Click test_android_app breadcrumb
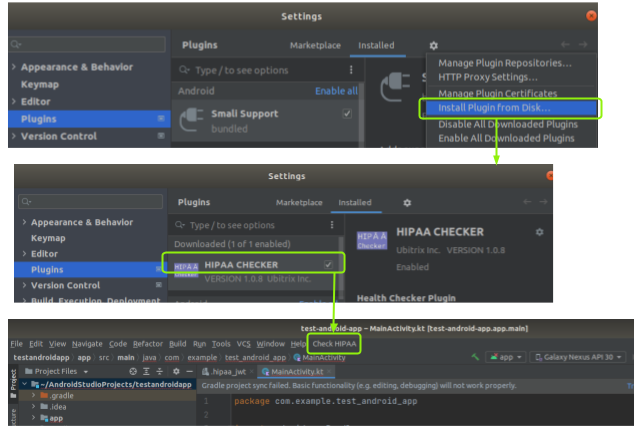Image resolution: width=639 pixels, height=432 pixels. pos(256,357)
